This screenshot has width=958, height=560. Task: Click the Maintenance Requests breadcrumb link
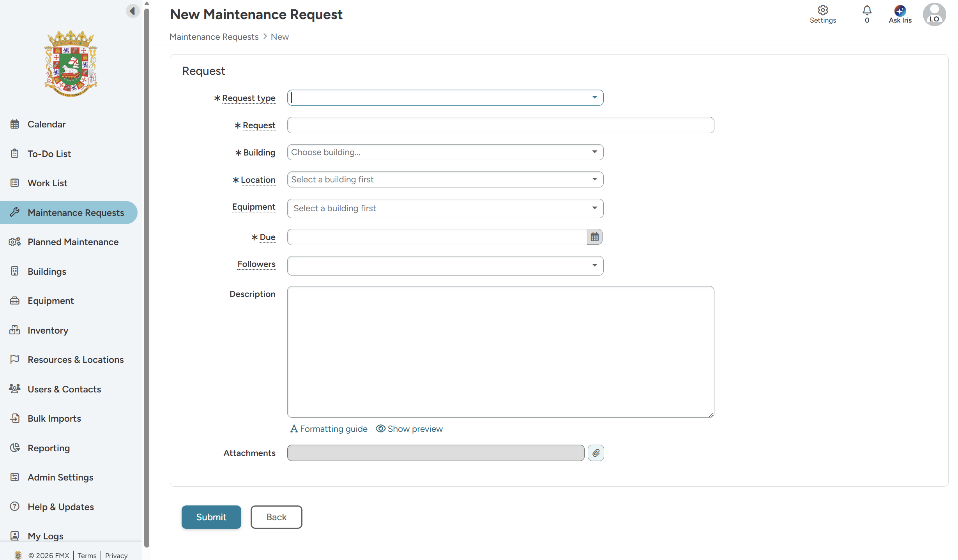(214, 37)
